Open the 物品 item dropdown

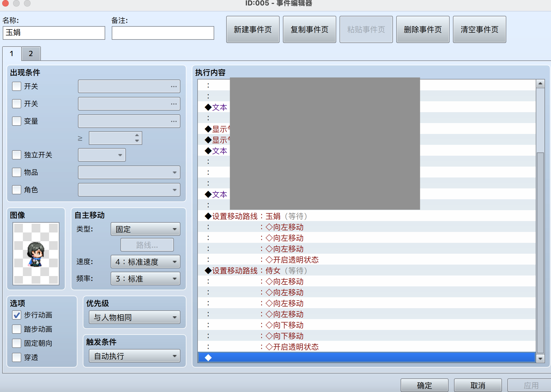click(x=129, y=172)
